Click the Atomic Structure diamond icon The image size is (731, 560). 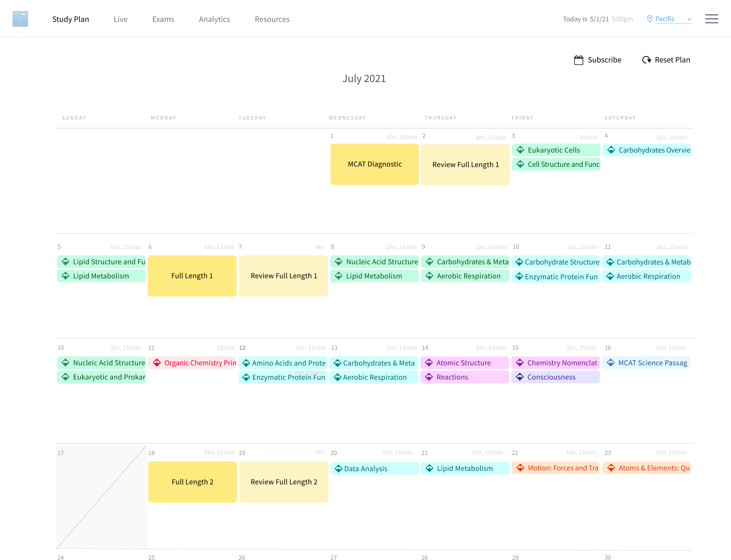429,363
